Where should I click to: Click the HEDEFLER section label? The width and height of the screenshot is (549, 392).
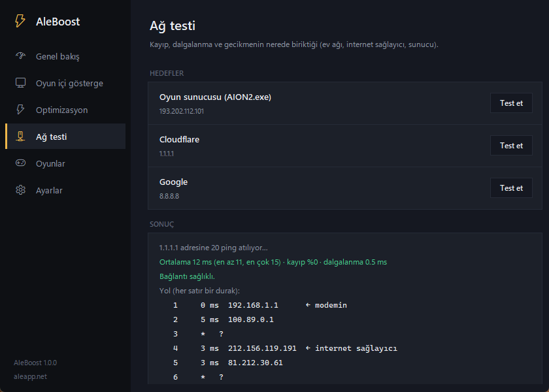[x=167, y=73]
